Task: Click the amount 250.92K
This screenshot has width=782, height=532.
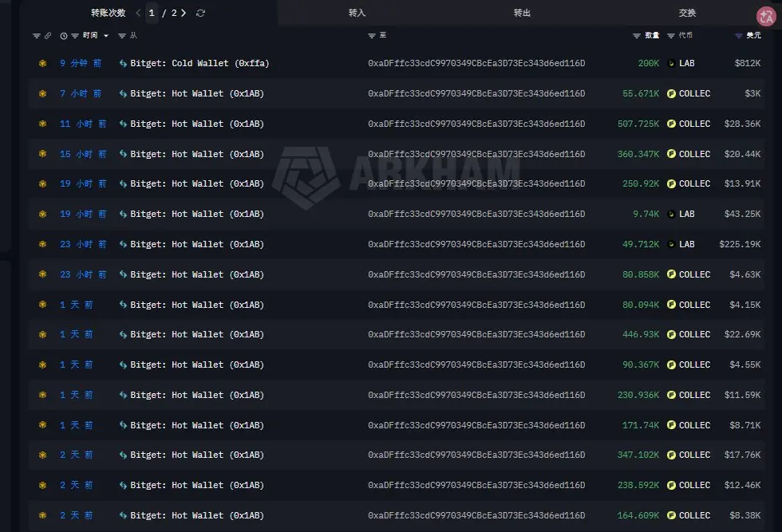Action: coord(641,183)
